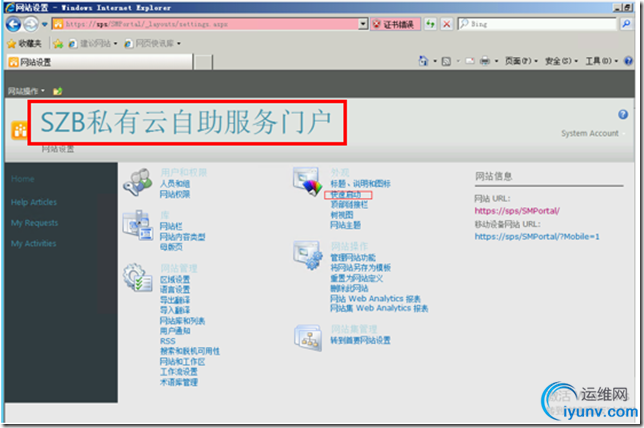This screenshot has height=428, width=644.
Task: Open 术语库管理 term store management link
Action: 179,382
